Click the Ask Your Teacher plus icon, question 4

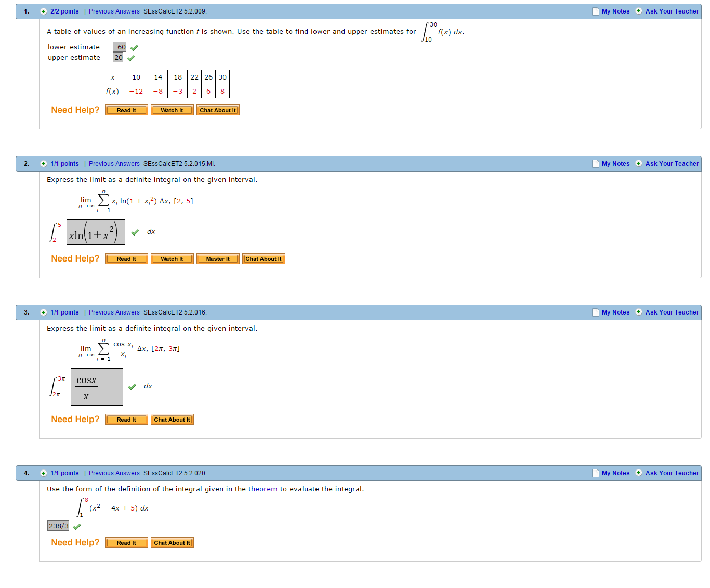[639, 473]
